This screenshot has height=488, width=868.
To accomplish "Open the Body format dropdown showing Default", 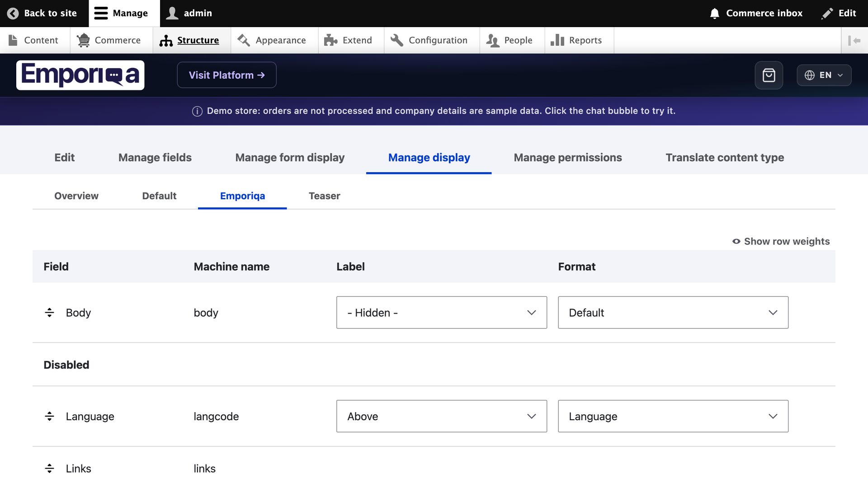I will pyautogui.click(x=673, y=313).
